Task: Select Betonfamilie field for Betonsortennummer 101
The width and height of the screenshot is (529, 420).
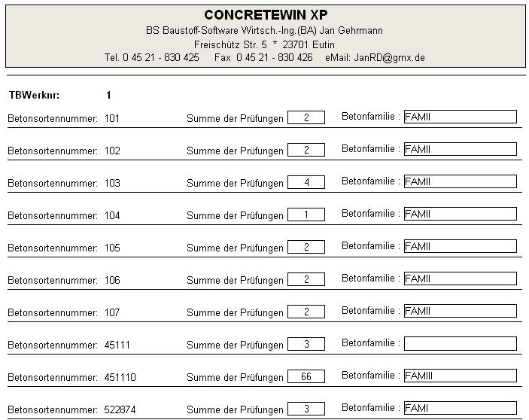Action: [460, 117]
